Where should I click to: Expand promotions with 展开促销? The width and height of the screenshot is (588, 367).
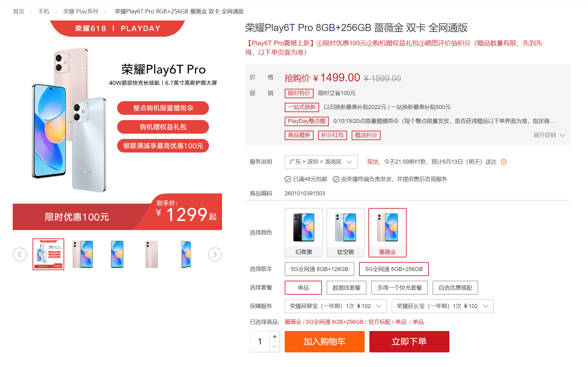tap(549, 135)
